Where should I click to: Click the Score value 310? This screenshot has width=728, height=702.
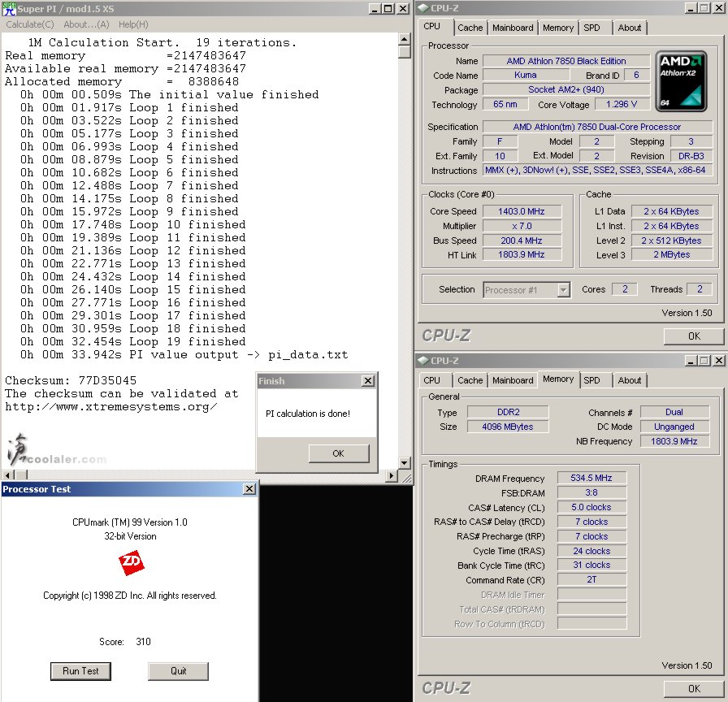click(143, 642)
